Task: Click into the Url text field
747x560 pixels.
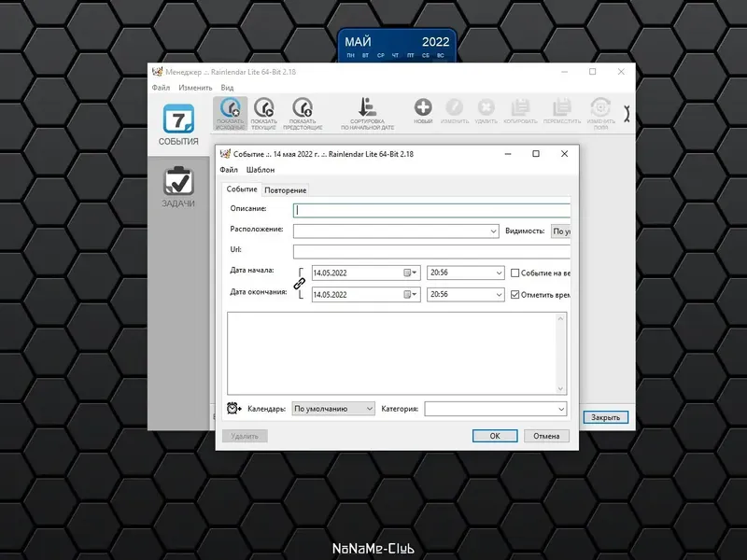Action: 431,251
